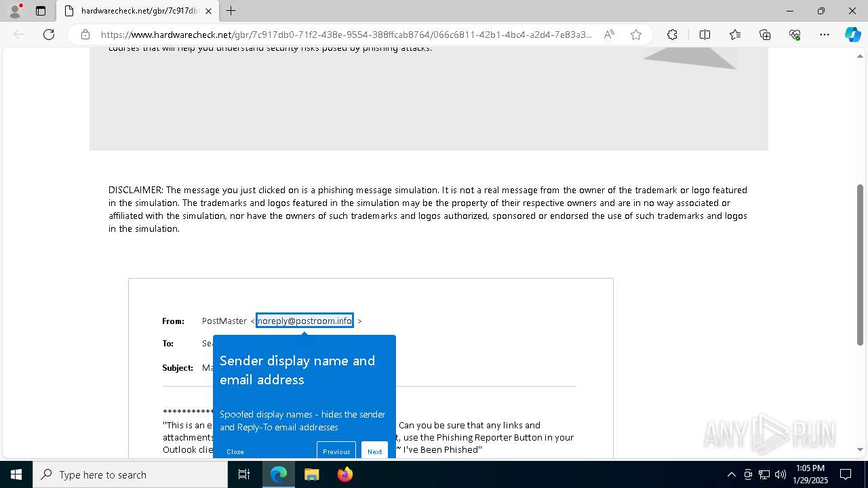Open the Copilot sidebar icon
Image resolution: width=868 pixels, height=488 pixels.
(852, 35)
